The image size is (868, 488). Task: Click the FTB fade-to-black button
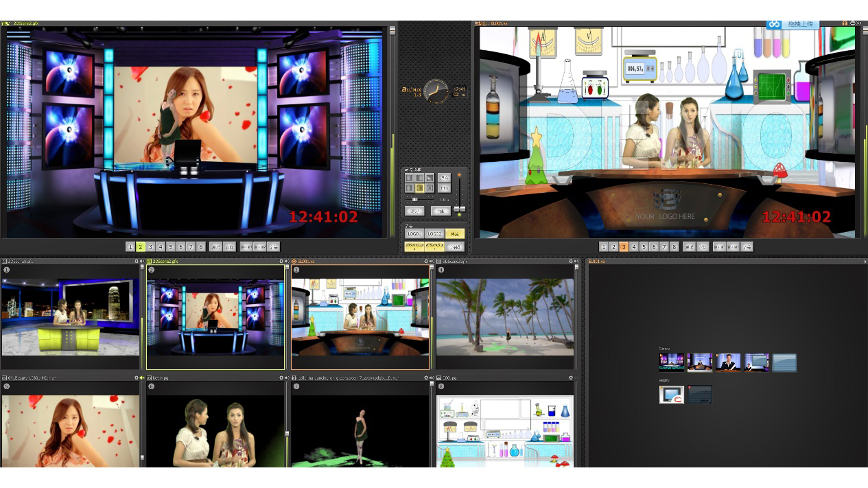444,188
